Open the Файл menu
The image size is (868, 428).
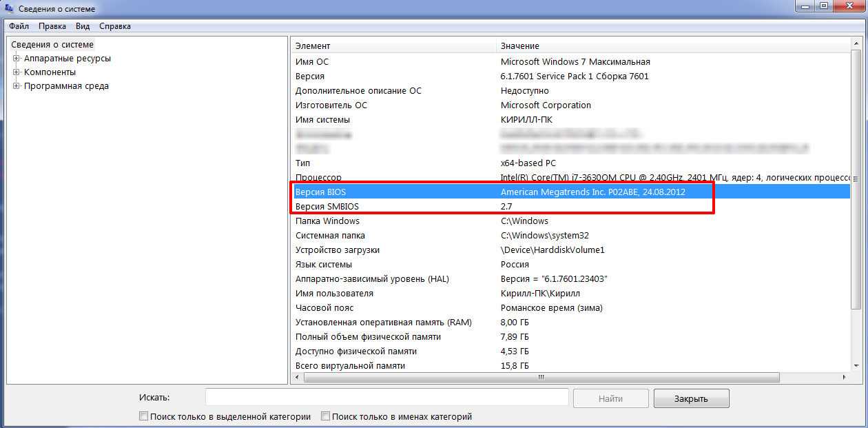click(19, 26)
